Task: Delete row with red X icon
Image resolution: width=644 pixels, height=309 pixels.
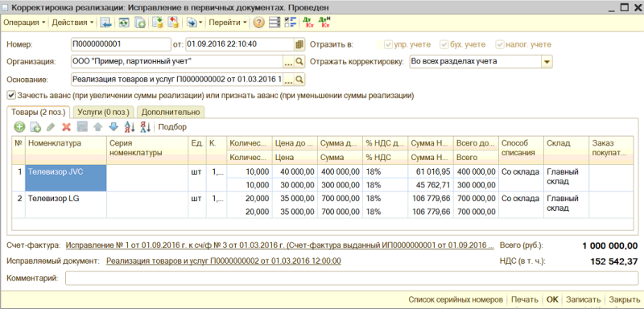Action: click(x=66, y=127)
